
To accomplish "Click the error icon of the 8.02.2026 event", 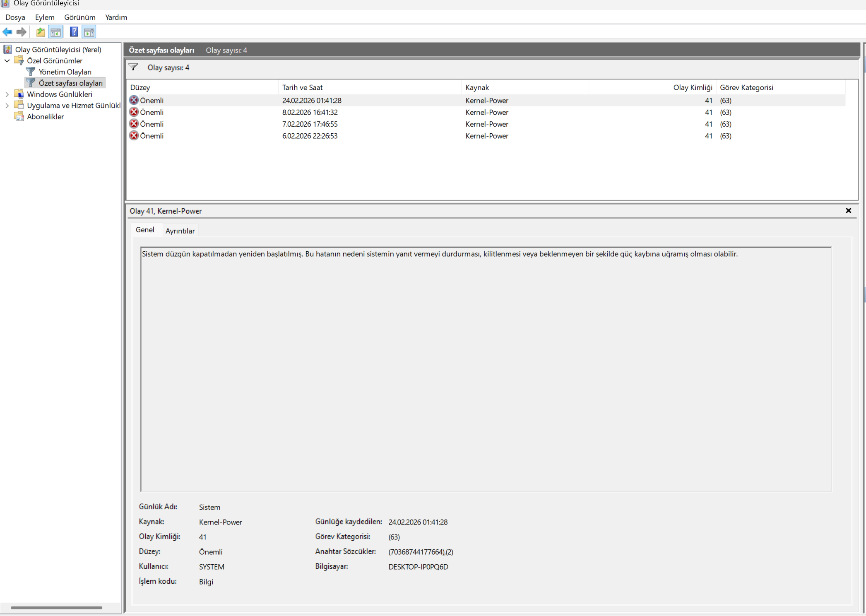I will (x=134, y=112).
